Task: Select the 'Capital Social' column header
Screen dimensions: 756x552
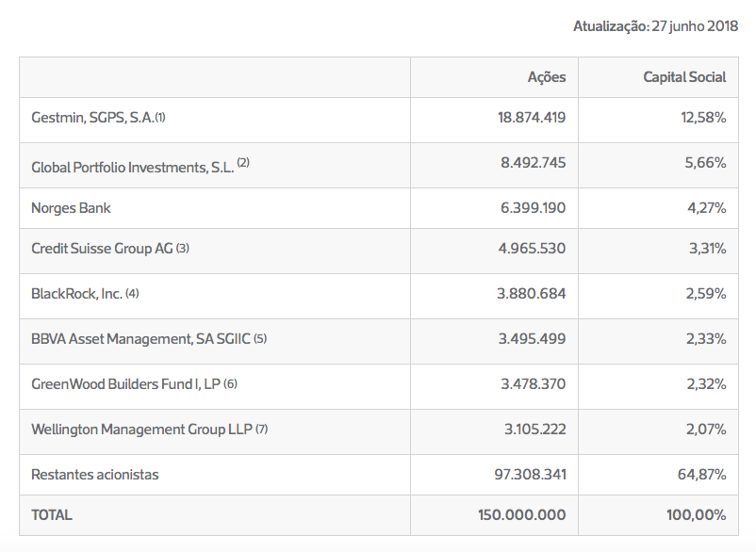Action: [x=684, y=77]
